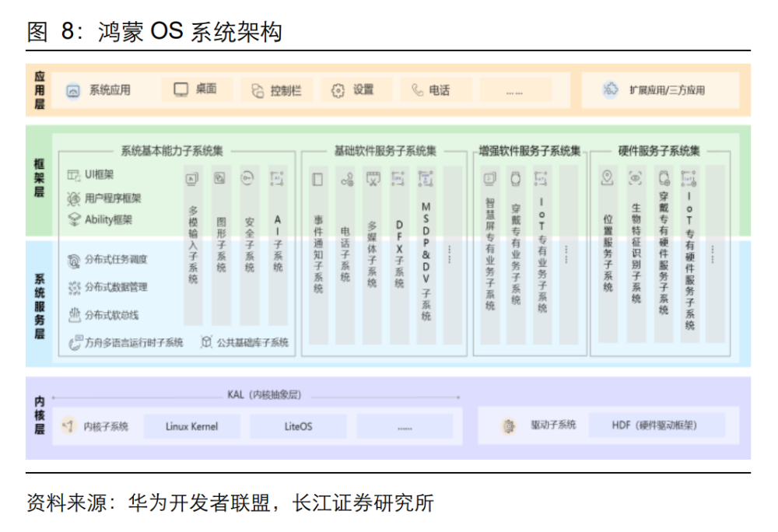Screen dimensions: 778x532
Task: Click the icon above 安全子系统
Action: pos(247,178)
